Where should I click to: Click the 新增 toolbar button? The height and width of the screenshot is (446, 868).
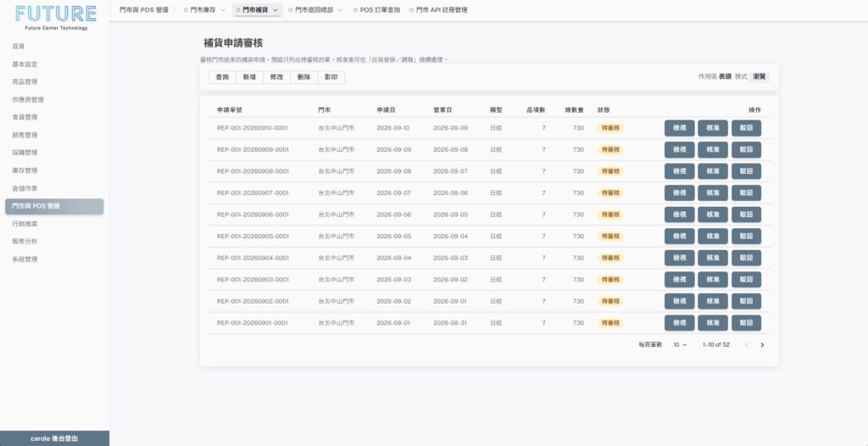pos(249,77)
